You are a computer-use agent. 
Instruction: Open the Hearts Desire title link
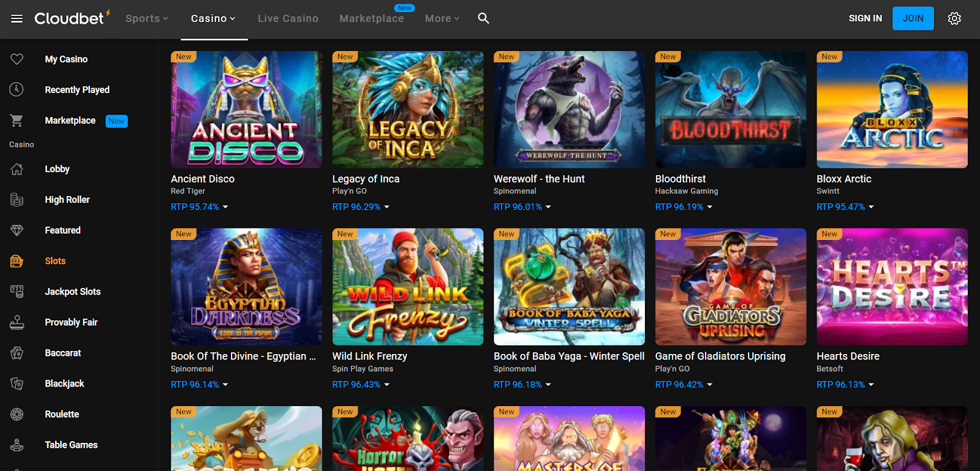point(848,356)
